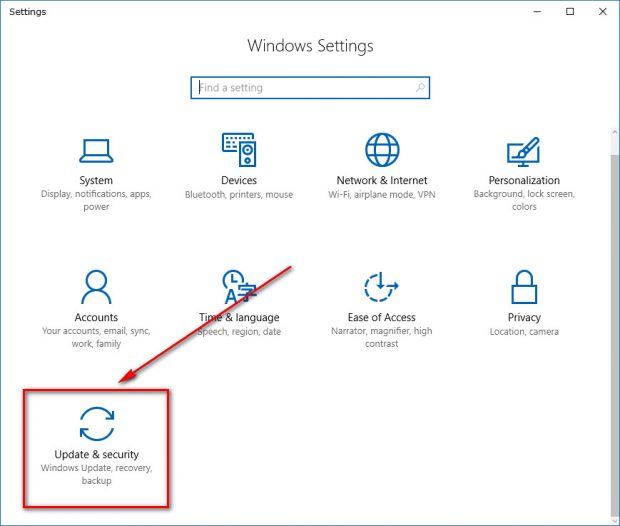Screen dimensions: 620x526
Task: Click 'Background, lock screen, colors' description
Action: coord(524,200)
